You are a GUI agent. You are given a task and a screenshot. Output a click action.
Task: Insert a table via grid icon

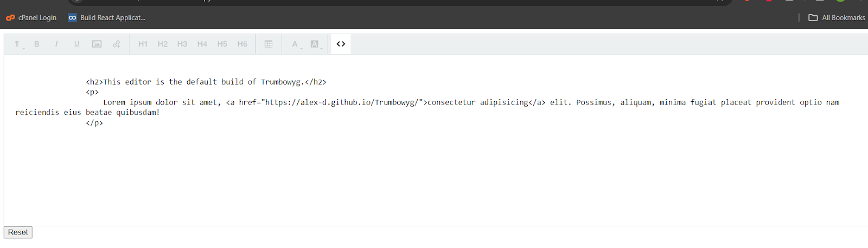tap(269, 44)
